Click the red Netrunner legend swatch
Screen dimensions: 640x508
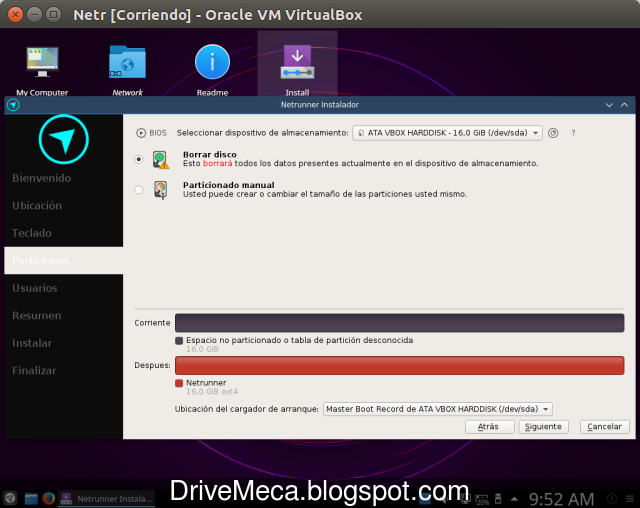coord(179,383)
